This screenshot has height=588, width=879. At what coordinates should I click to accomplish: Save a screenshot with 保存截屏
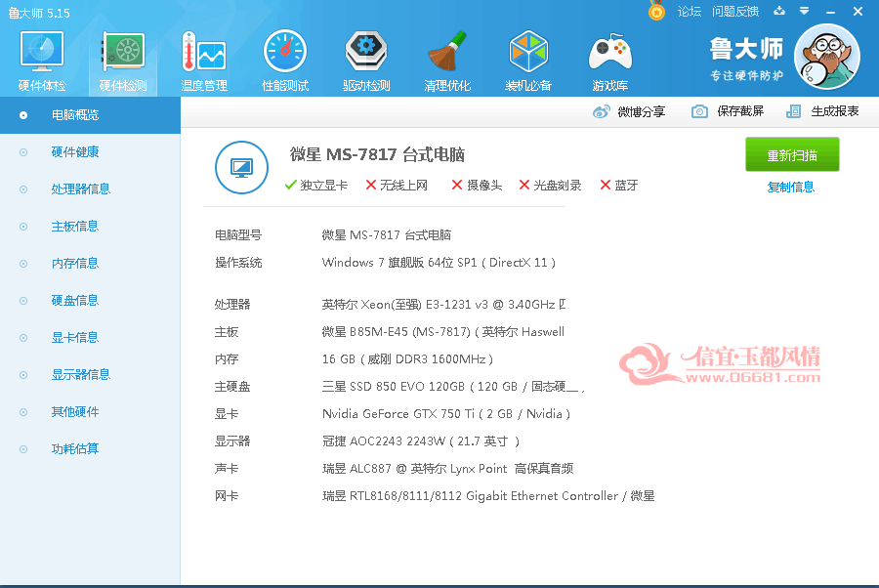[728, 111]
